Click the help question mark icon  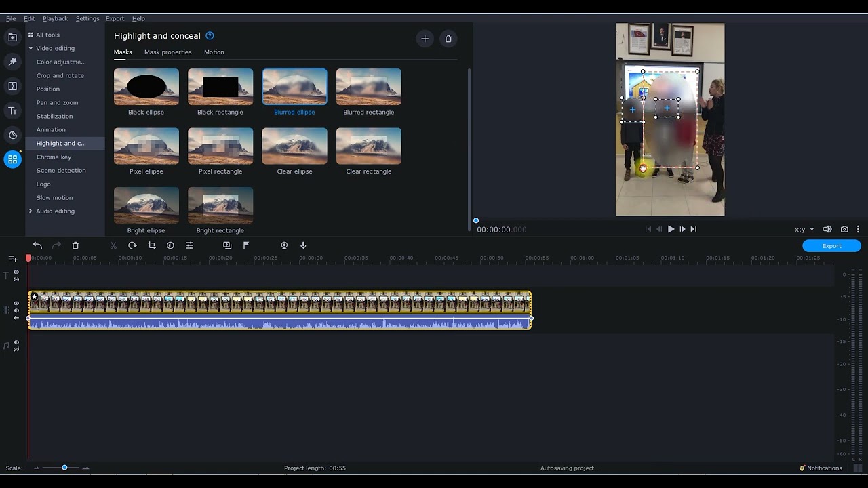pos(210,35)
